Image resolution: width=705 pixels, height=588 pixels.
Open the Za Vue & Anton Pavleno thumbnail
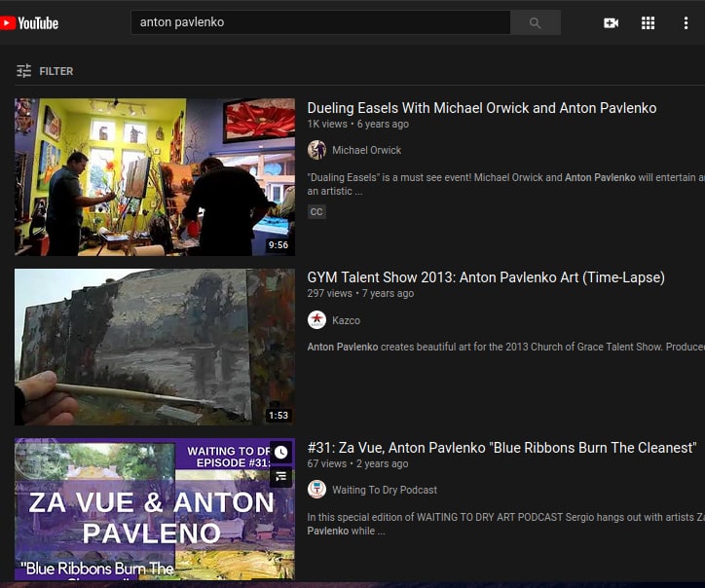pos(155,509)
